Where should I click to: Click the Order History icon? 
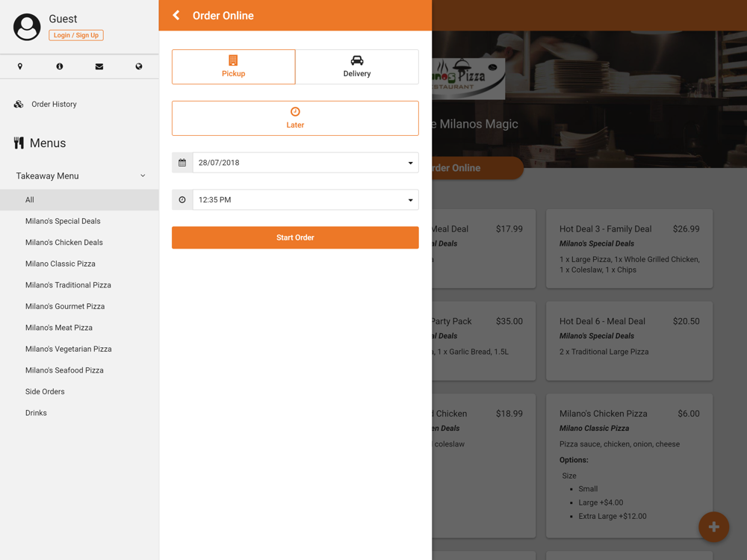tap(19, 105)
